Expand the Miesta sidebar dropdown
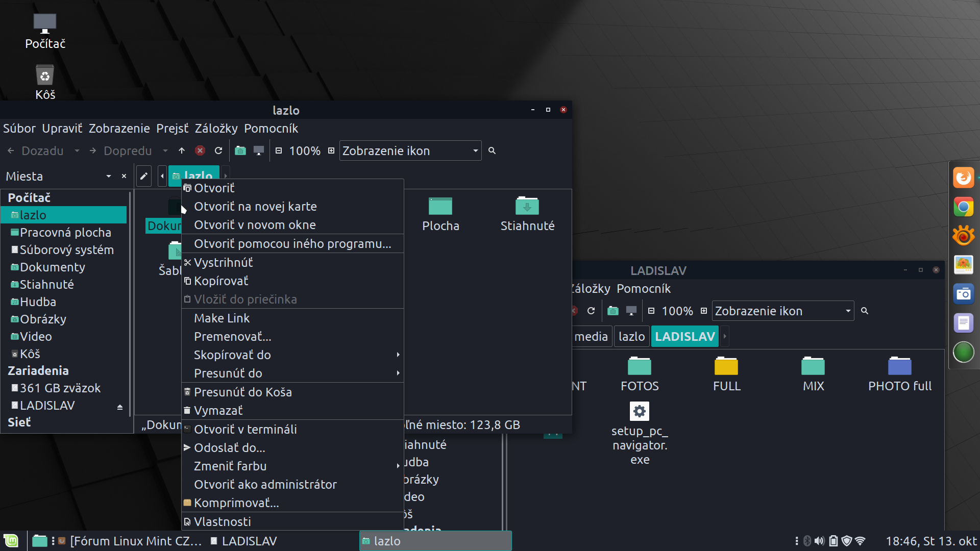The width and height of the screenshot is (980, 551). [x=109, y=176]
